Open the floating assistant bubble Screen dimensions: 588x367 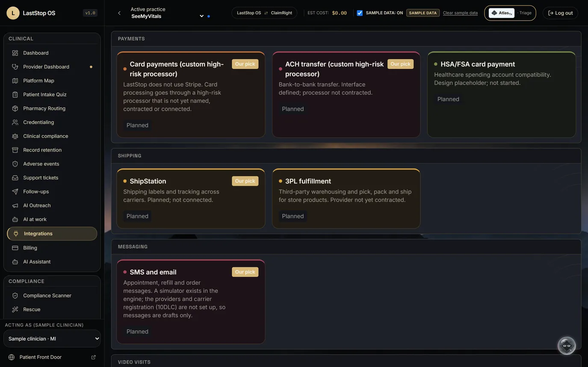pos(567,346)
